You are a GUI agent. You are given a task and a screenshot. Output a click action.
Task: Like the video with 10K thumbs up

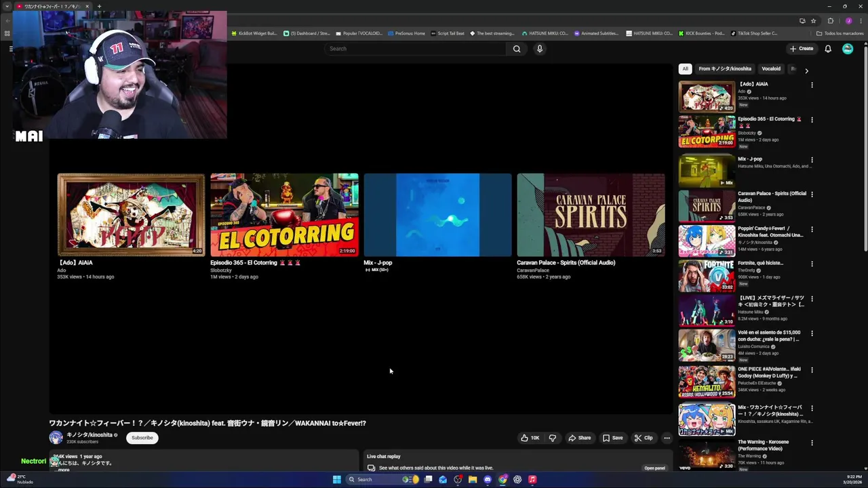click(x=530, y=438)
